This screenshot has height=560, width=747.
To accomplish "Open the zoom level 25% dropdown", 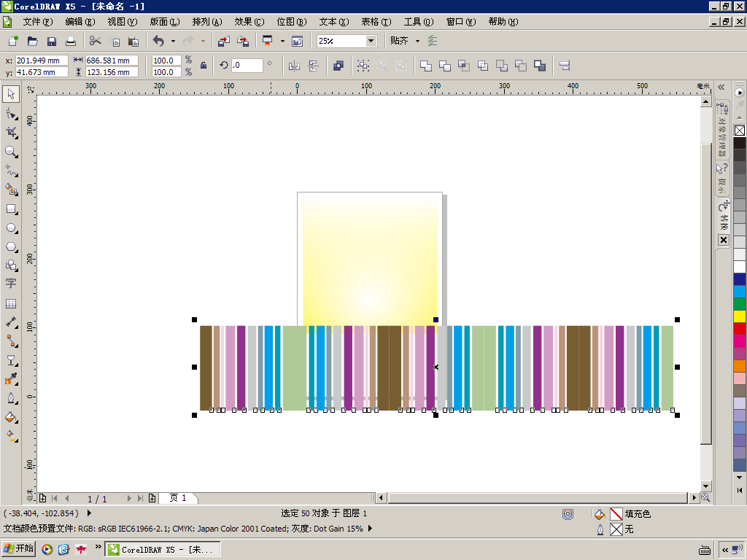I will pyautogui.click(x=371, y=41).
